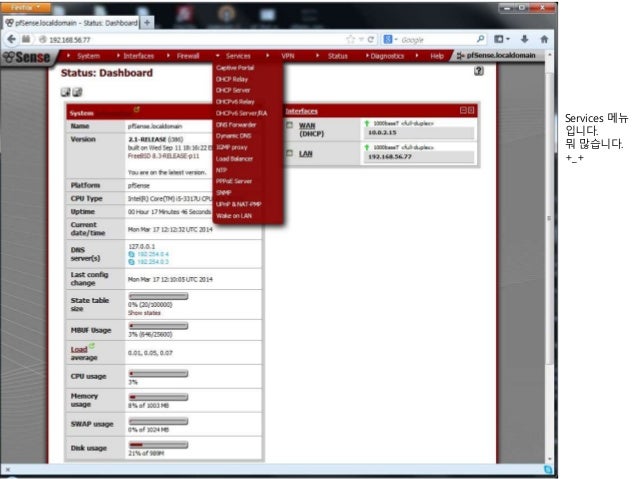Select DHCPv6 Relay in Services menu
638x479 pixels.
pyautogui.click(x=235, y=102)
